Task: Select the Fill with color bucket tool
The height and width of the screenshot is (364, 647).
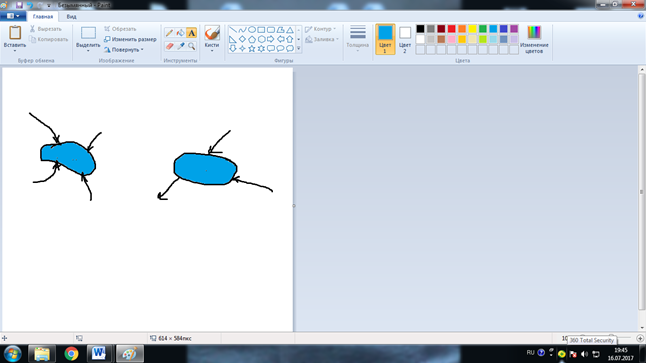Action: pyautogui.click(x=180, y=33)
